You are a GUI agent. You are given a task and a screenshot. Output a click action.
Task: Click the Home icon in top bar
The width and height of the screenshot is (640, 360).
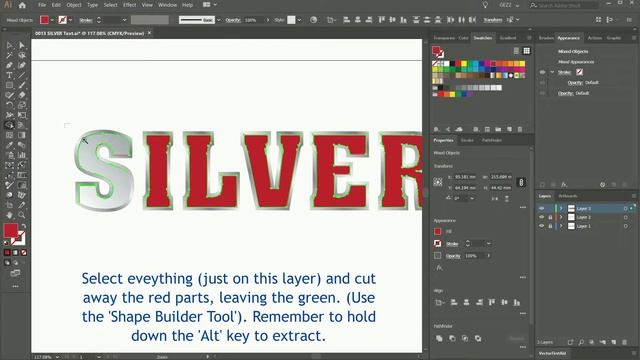click(x=22, y=5)
